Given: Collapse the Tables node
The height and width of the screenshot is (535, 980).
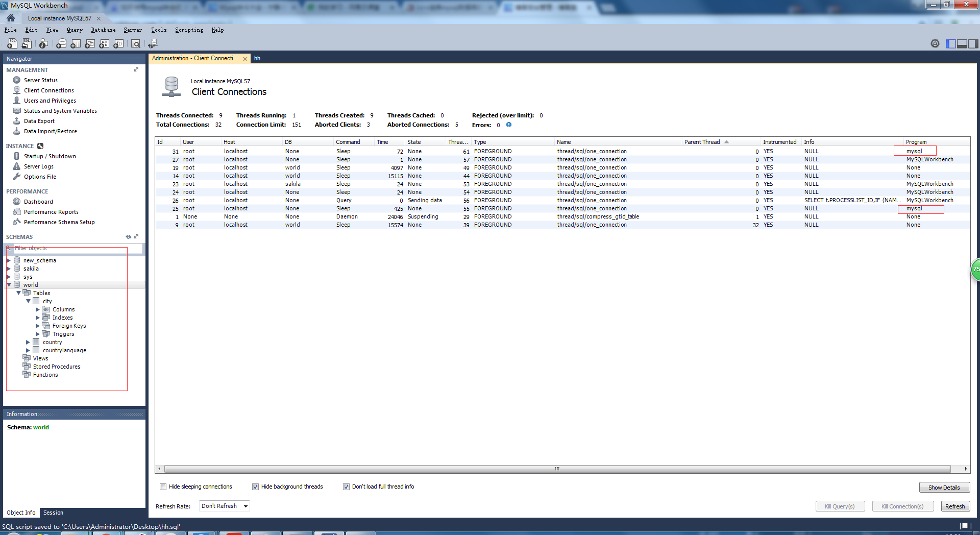Looking at the screenshot, I should [x=18, y=293].
